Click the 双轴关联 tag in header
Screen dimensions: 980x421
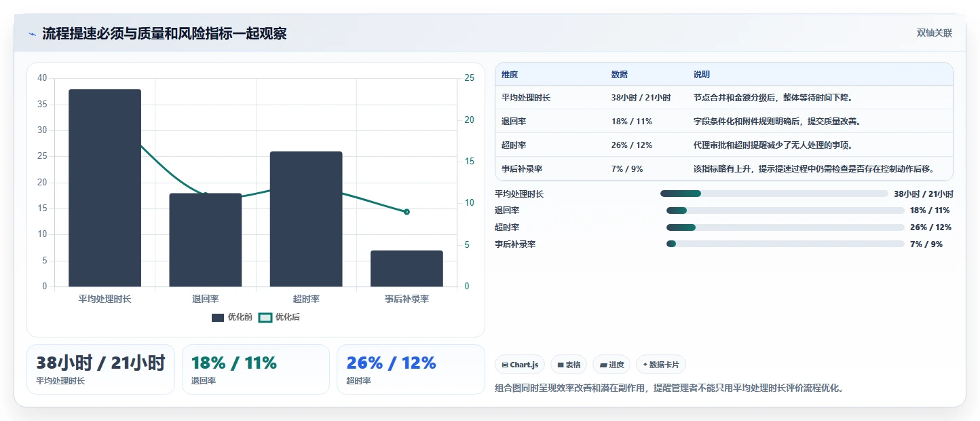[935, 33]
